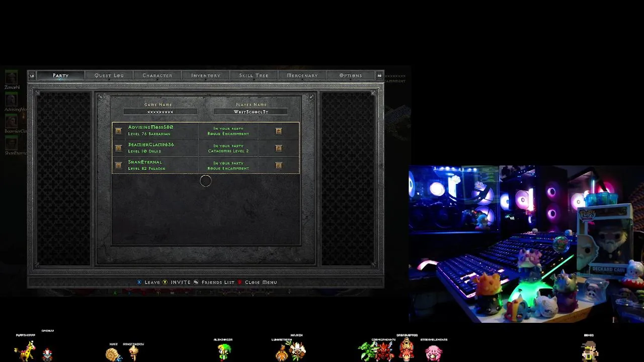
Task: Select the AdvisingMoss portrait behind the menu
Action: pos(11,99)
